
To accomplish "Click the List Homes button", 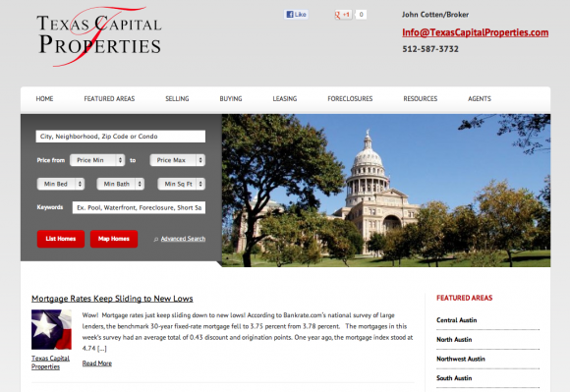I will (61, 239).
